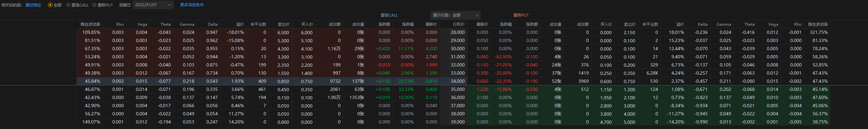
Task: Open the 到期日 2022/01/07 dropdown
Action: click(x=153, y=5)
